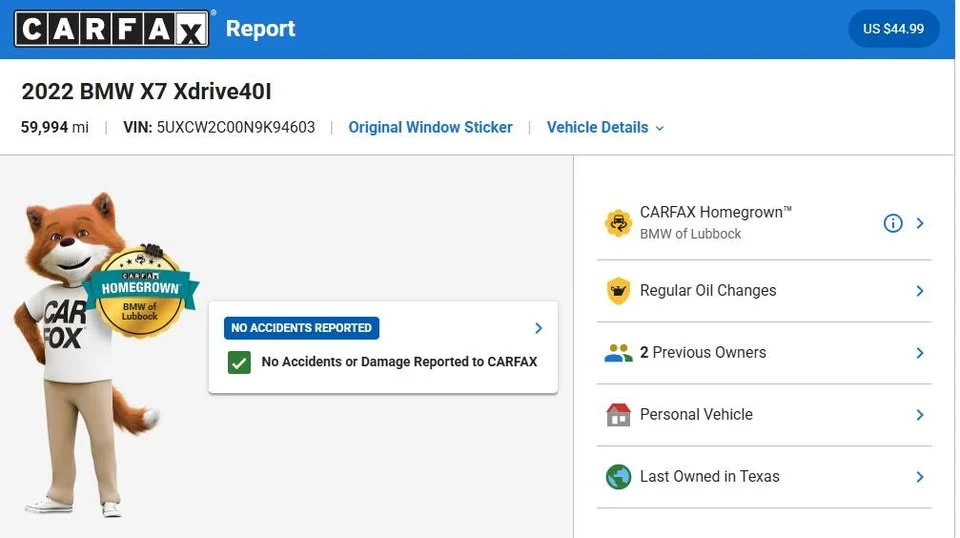Click the Regular Oil Changes oil can icon
This screenshot has height=538, width=960.
pyautogui.click(x=618, y=291)
